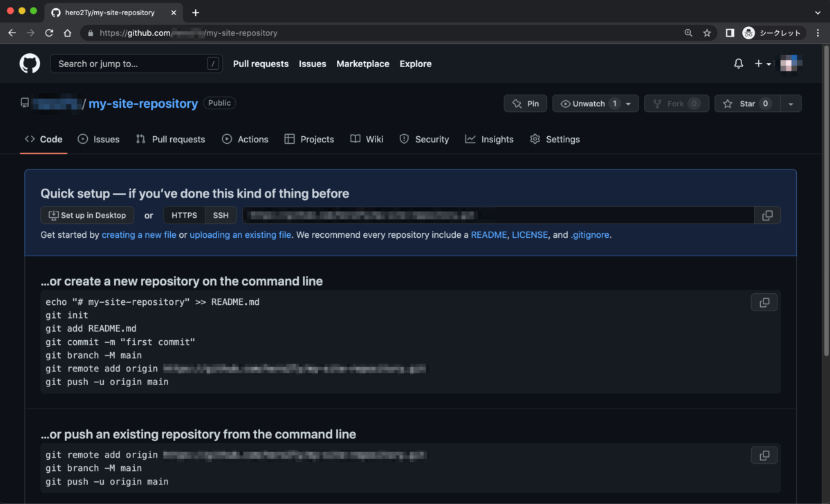Follow the creating a new file link
The width and height of the screenshot is (830, 504).
[138, 234]
